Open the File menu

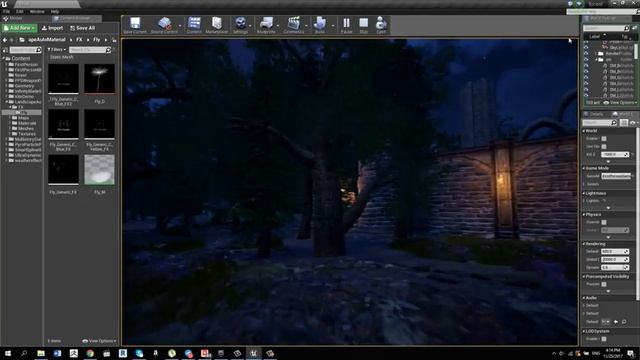[7, 11]
